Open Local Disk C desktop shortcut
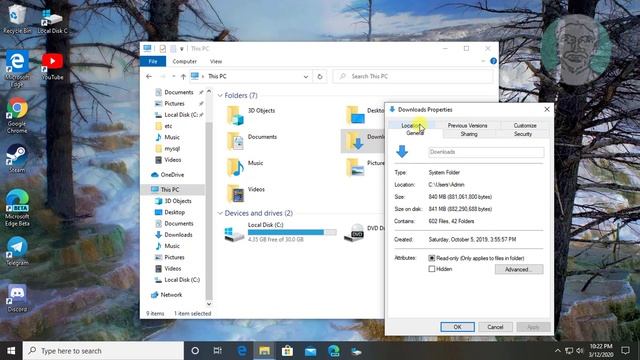This screenshot has height=360, width=640. pyautogui.click(x=52, y=20)
